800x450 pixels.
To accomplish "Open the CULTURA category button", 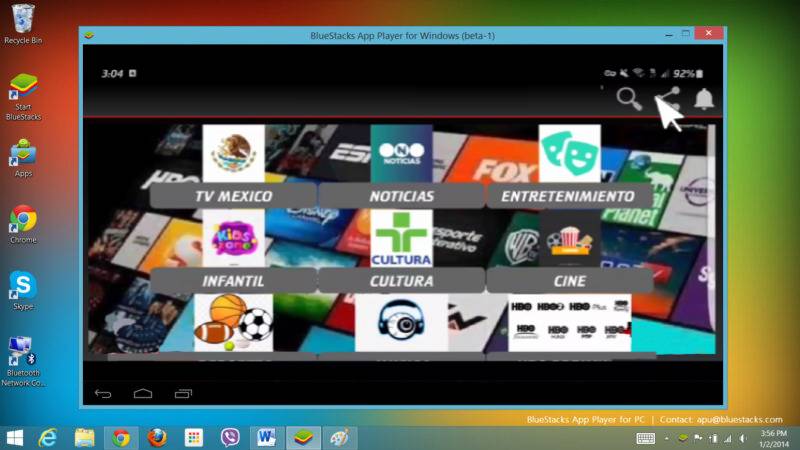I will [402, 281].
